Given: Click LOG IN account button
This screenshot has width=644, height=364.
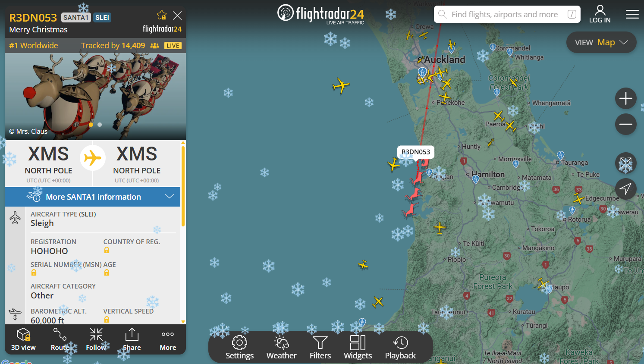Looking at the screenshot, I should coord(600,14).
